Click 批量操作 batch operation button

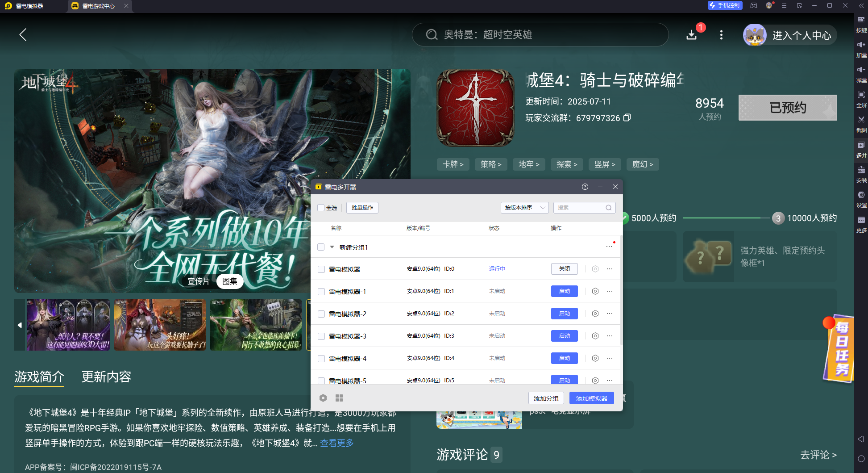click(x=362, y=208)
